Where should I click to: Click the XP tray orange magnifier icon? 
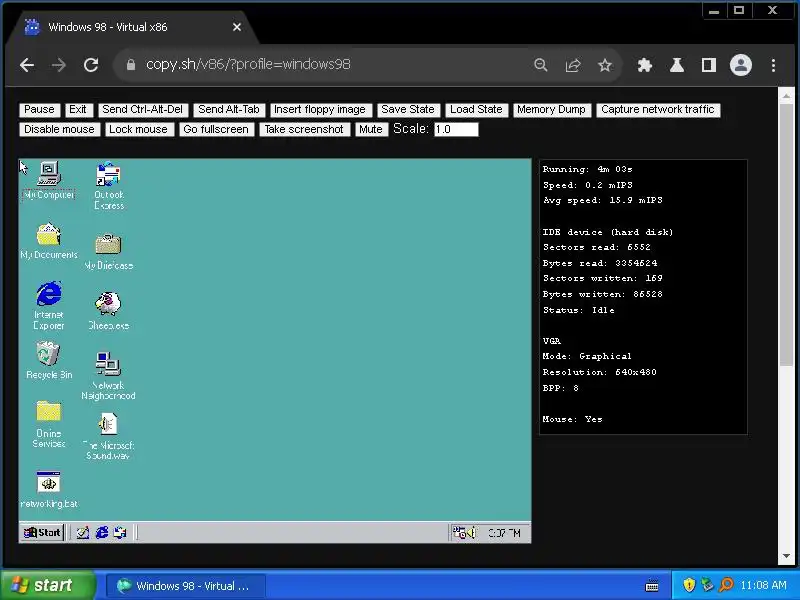click(x=726, y=585)
